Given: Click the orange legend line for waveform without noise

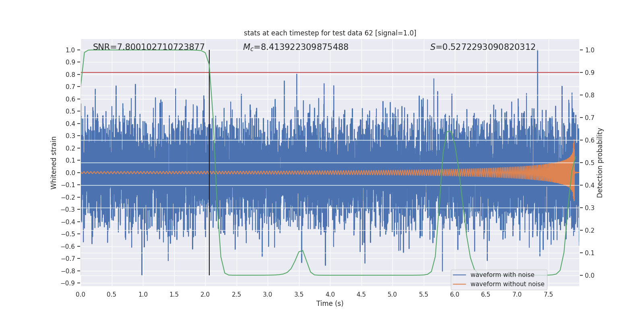Looking at the screenshot, I should coord(459,284).
